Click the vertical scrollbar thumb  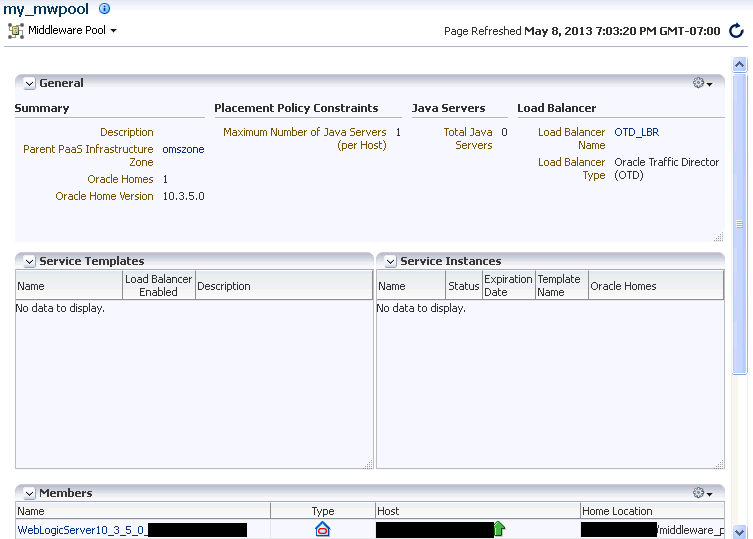point(740,223)
